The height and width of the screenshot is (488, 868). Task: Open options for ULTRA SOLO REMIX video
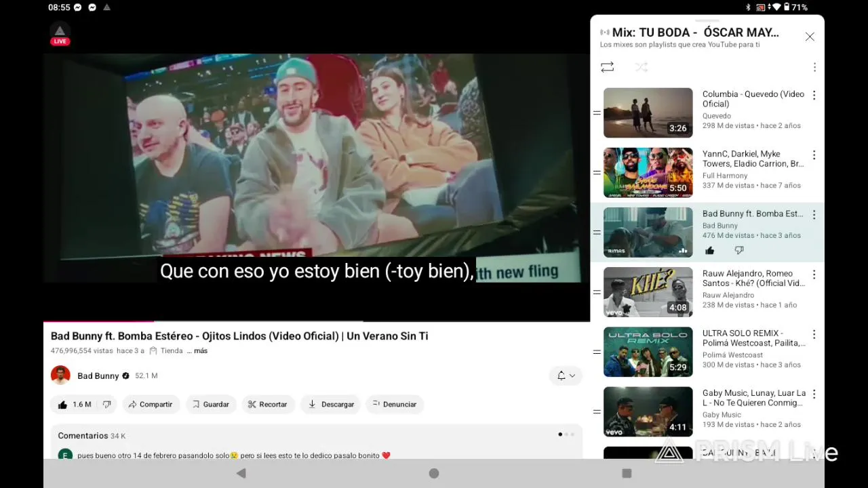tap(814, 334)
